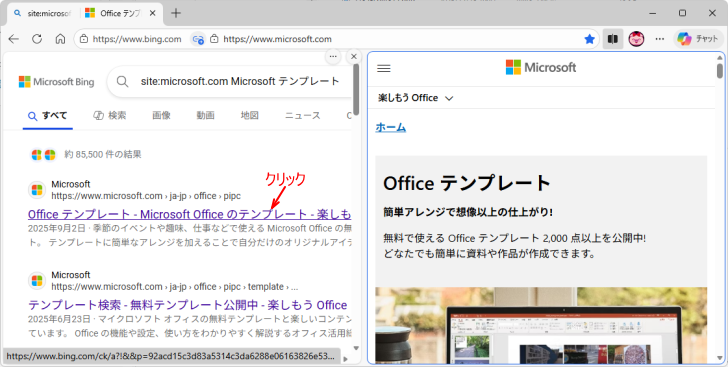Toggle the split screen icon in toolbar

613,39
